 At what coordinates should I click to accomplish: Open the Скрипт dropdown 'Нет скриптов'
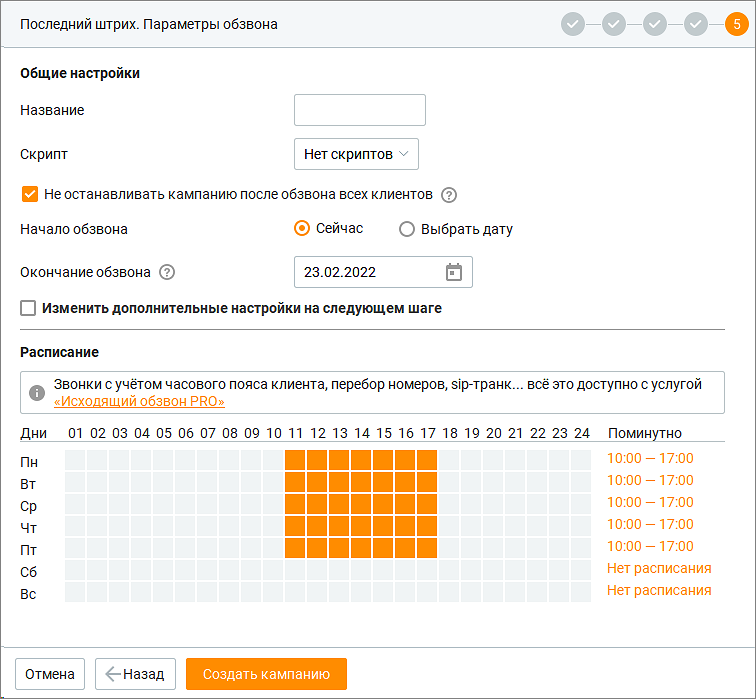tap(356, 154)
